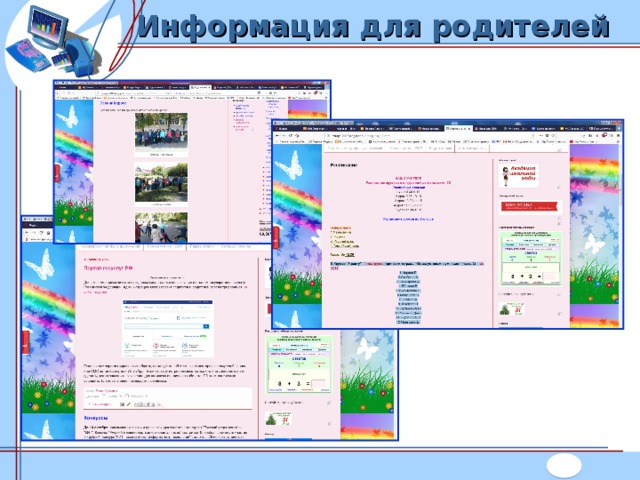
Task: Click the slide title "Информация для родителей"
Action: point(373,27)
